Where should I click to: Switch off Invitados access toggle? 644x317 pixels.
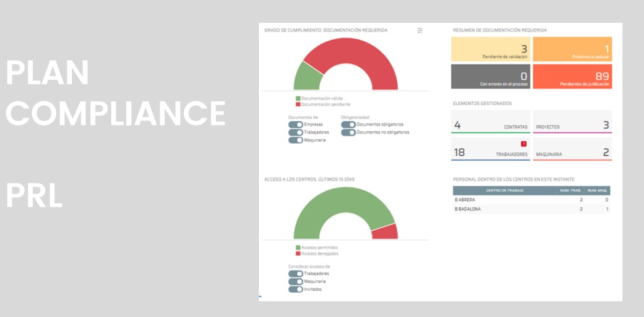296,289
